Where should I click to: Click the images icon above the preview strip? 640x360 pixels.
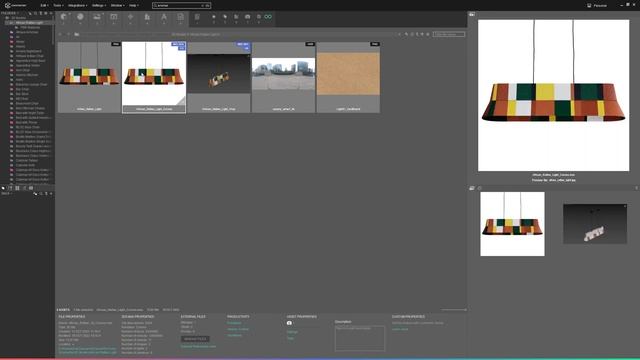(472, 188)
